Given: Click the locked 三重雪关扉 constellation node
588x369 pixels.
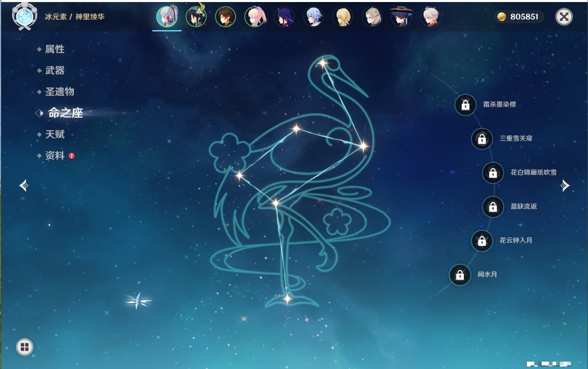Looking at the screenshot, I should (482, 139).
